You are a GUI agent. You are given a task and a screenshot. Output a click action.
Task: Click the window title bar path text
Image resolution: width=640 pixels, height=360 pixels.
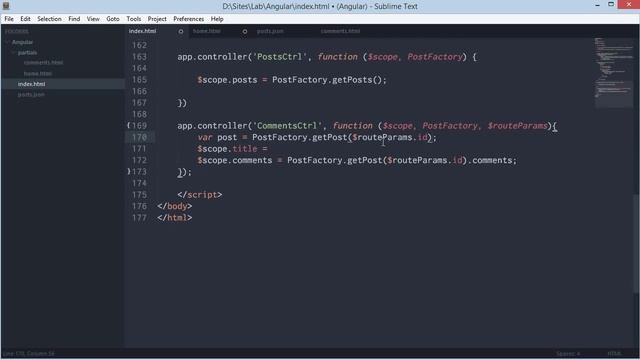click(x=320, y=6)
